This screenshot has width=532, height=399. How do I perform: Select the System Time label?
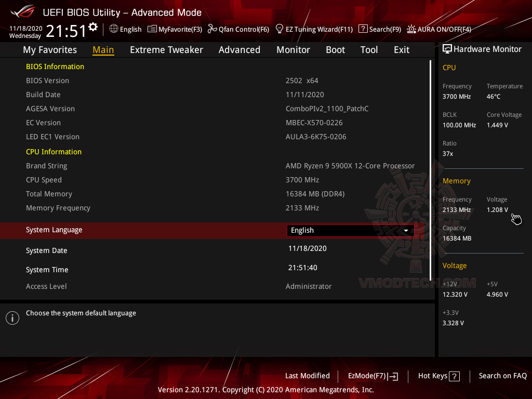pyautogui.click(x=47, y=270)
